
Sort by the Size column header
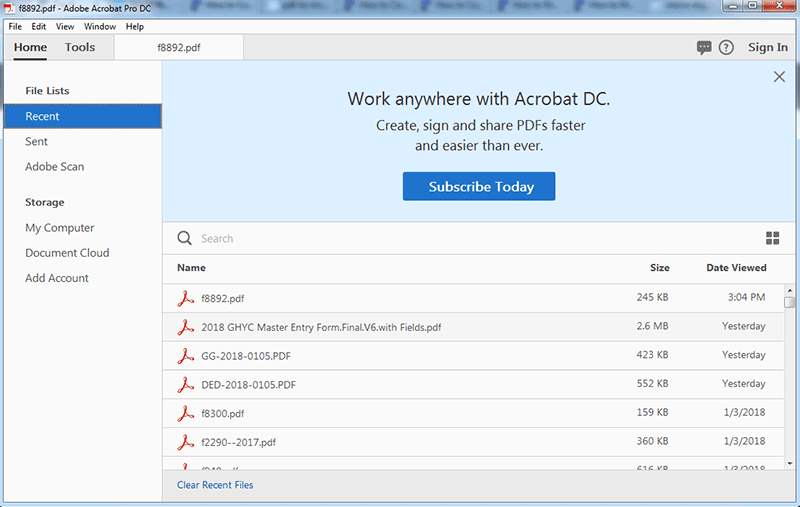[x=659, y=268]
